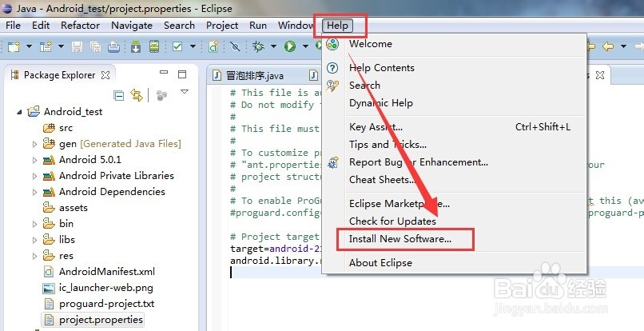
Task: Toggle the Skip All Breakpoints icon
Action: (x=236, y=46)
